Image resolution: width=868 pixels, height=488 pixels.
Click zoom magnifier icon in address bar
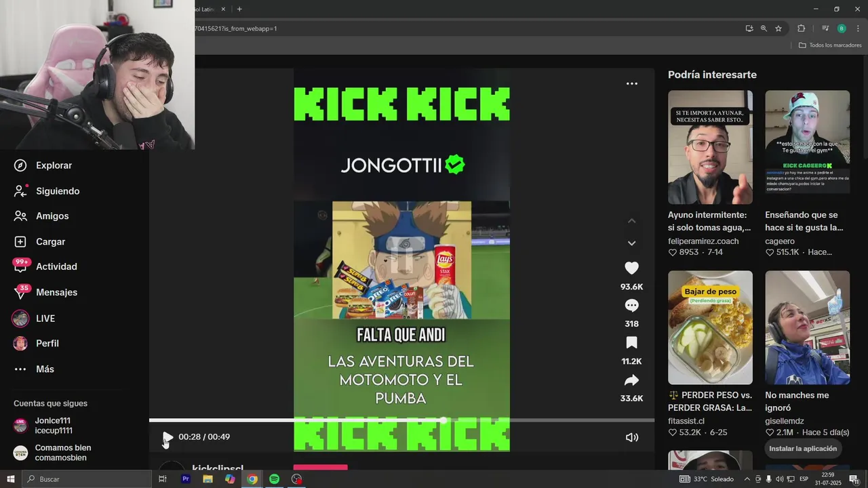764,28
